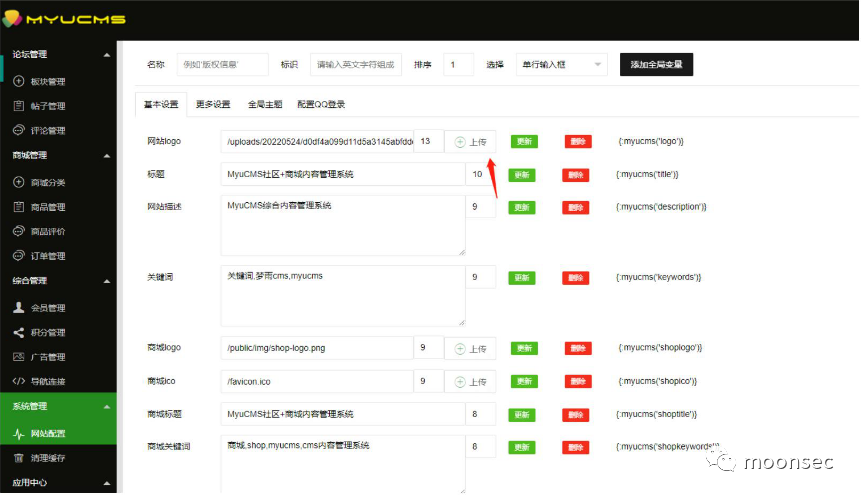
Task: Click upload plus icon for 网站logo
Action: click(x=460, y=142)
